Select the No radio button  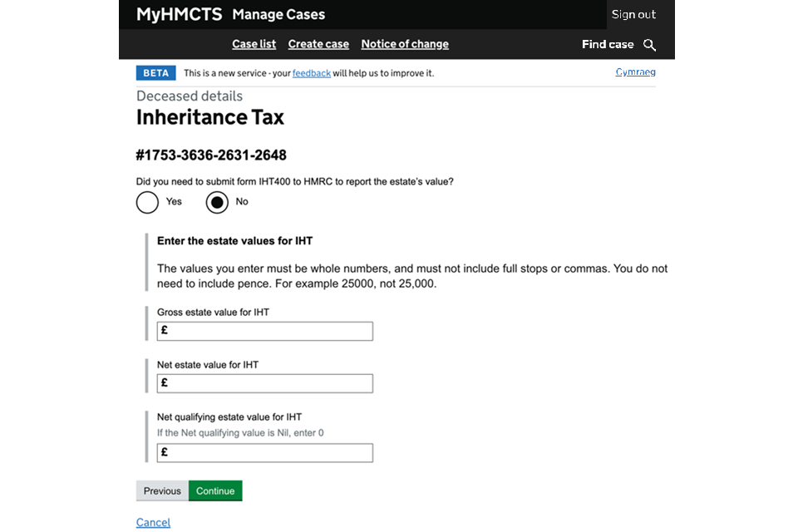pyautogui.click(x=217, y=202)
